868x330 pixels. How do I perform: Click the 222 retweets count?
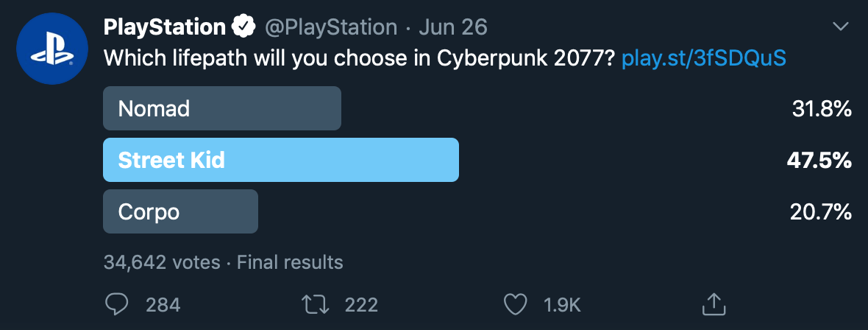360,304
